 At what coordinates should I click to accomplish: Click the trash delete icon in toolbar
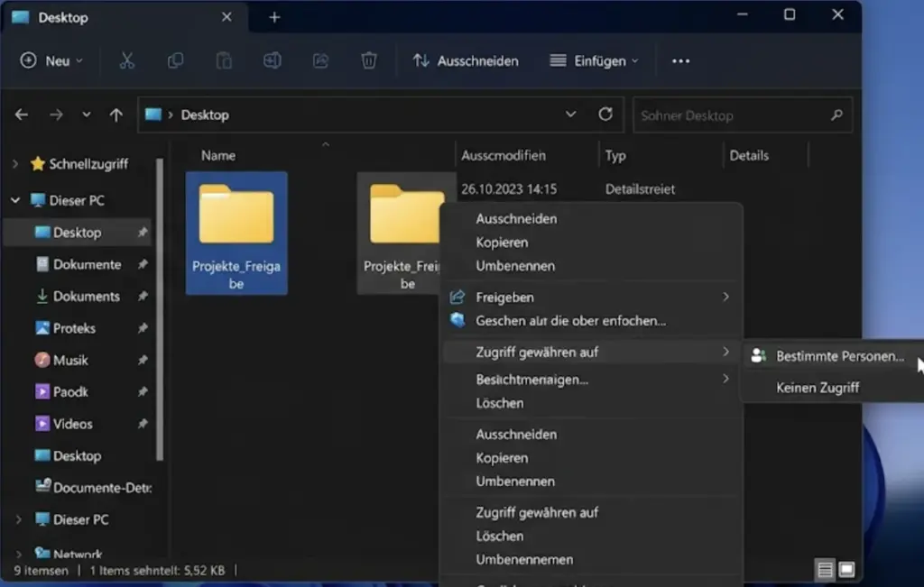(x=369, y=60)
